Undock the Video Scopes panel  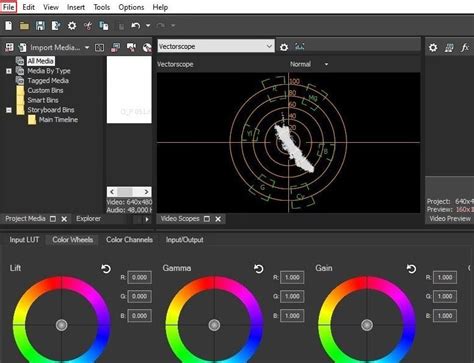(x=207, y=219)
